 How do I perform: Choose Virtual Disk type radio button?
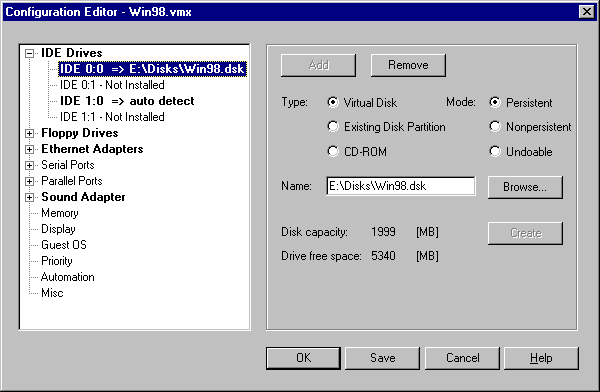coord(333,103)
